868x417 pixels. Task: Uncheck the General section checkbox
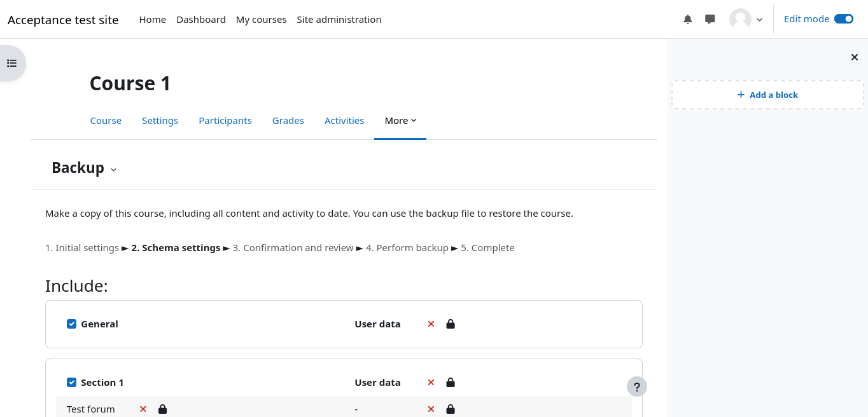click(72, 324)
